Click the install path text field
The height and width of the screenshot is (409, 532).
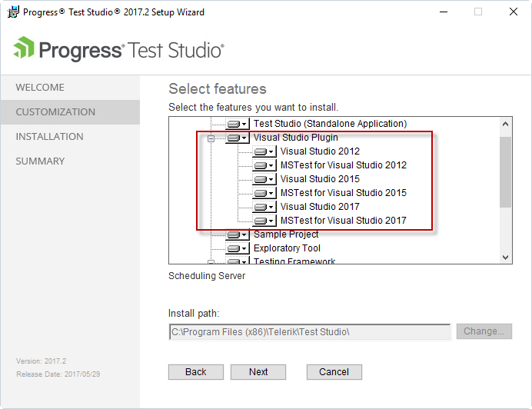(310, 332)
